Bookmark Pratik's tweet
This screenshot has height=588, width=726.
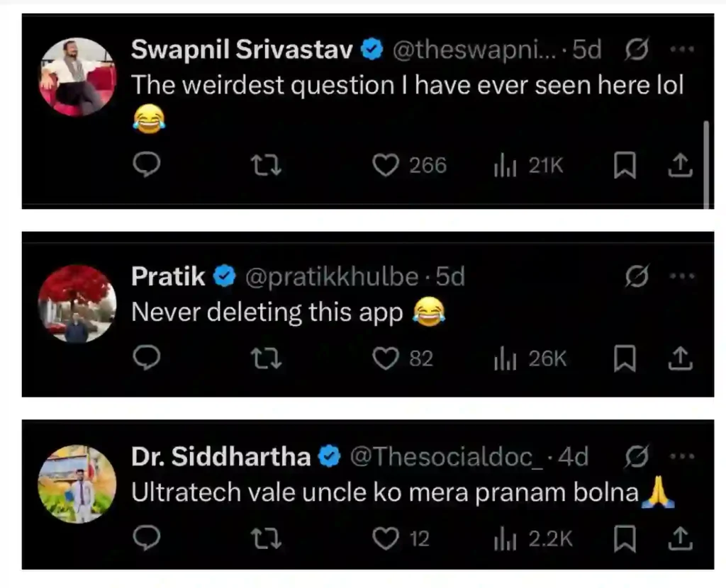click(625, 358)
